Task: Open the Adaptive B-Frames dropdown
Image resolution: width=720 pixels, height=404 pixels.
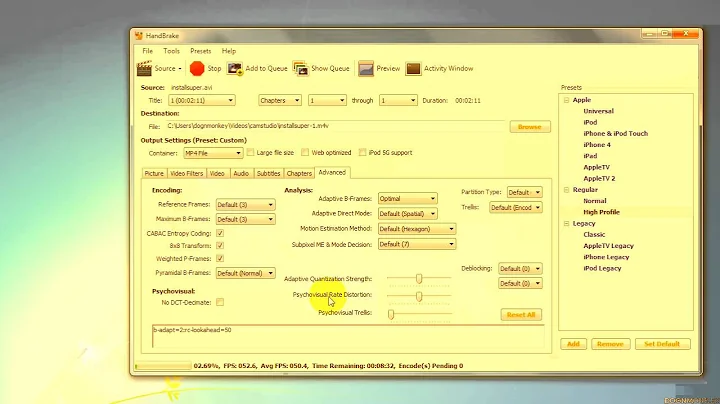Action: point(407,199)
